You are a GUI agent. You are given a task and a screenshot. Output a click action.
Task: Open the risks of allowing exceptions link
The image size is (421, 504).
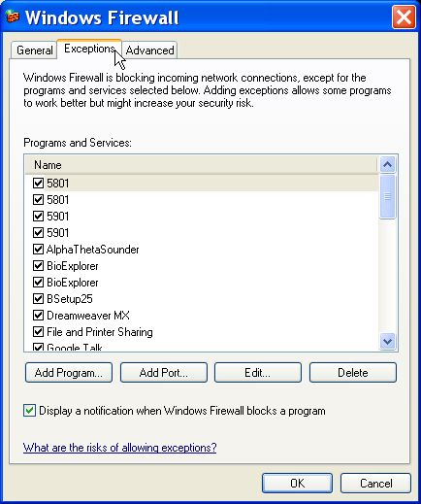coord(119,448)
